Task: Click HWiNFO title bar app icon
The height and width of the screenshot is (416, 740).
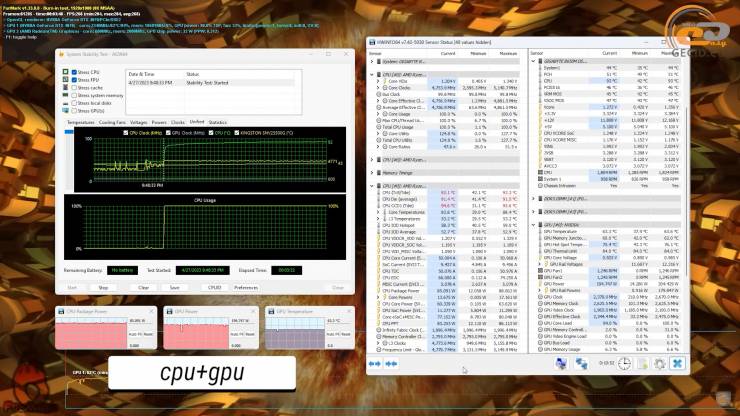Action: click(x=372, y=42)
